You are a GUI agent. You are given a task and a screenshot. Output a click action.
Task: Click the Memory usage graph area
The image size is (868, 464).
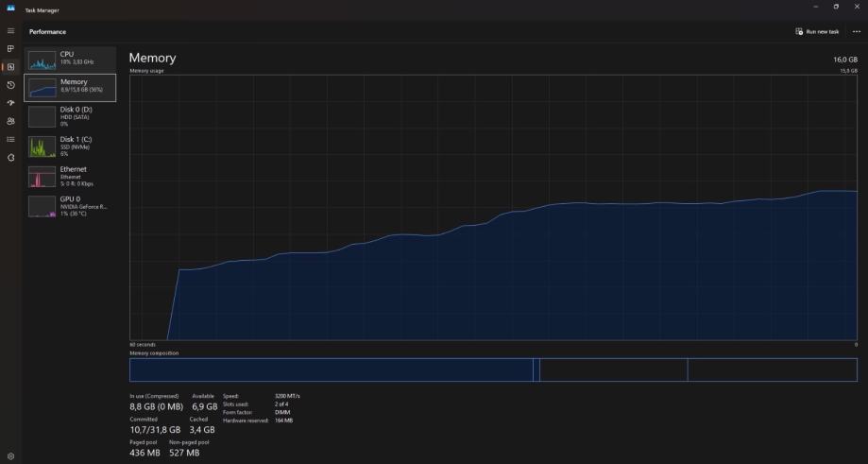point(493,208)
